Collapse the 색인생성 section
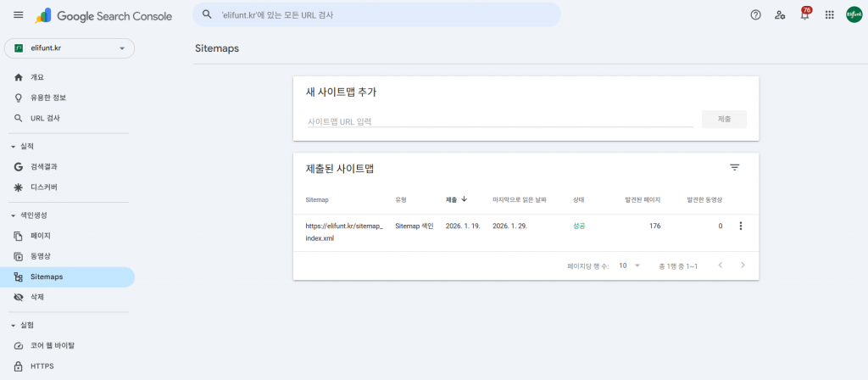The height and width of the screenshot is (380, 868). click(13, 215)
